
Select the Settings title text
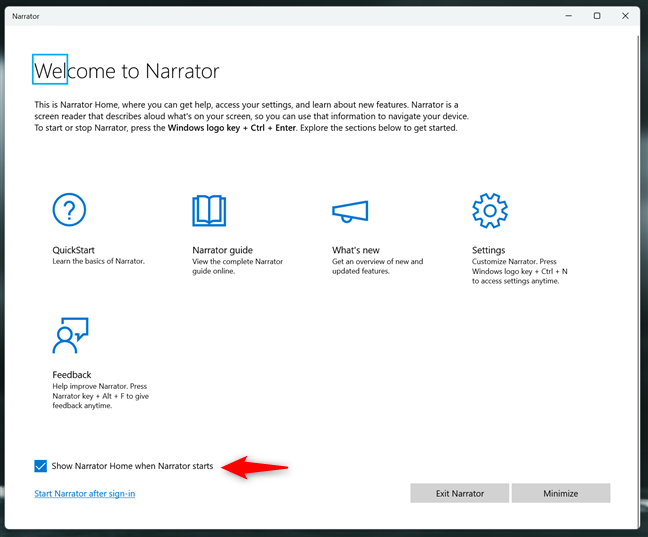(x=488, y=250)
